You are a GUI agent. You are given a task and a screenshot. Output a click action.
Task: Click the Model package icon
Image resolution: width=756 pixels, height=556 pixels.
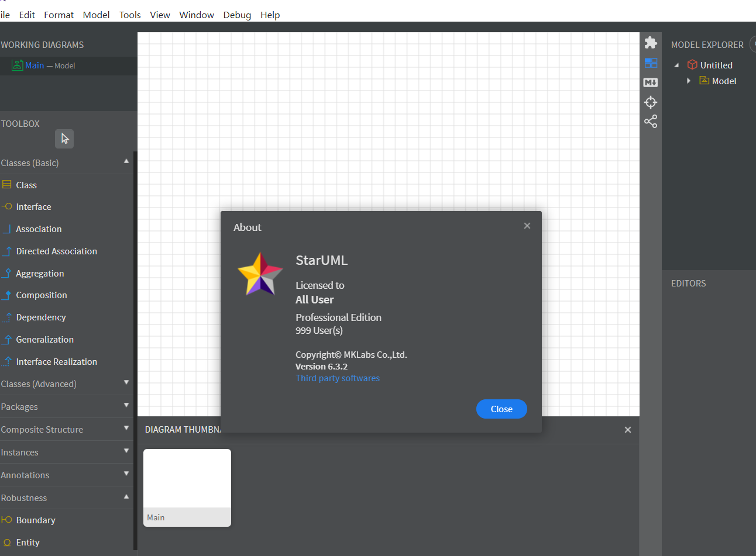click(x=705, y=81)
